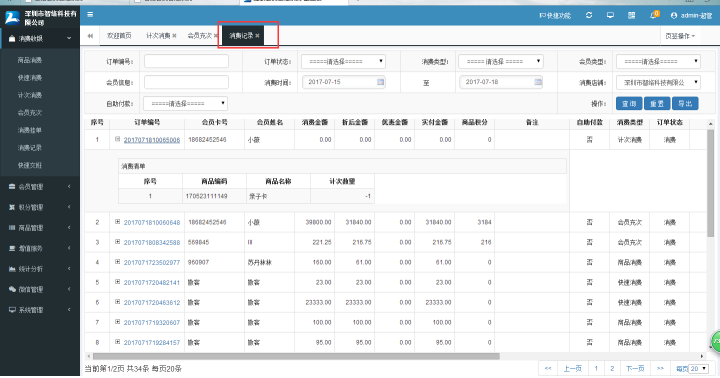Expand order 2017071810060648 with plus icon
Screen dimensions: 720x378
118,221
